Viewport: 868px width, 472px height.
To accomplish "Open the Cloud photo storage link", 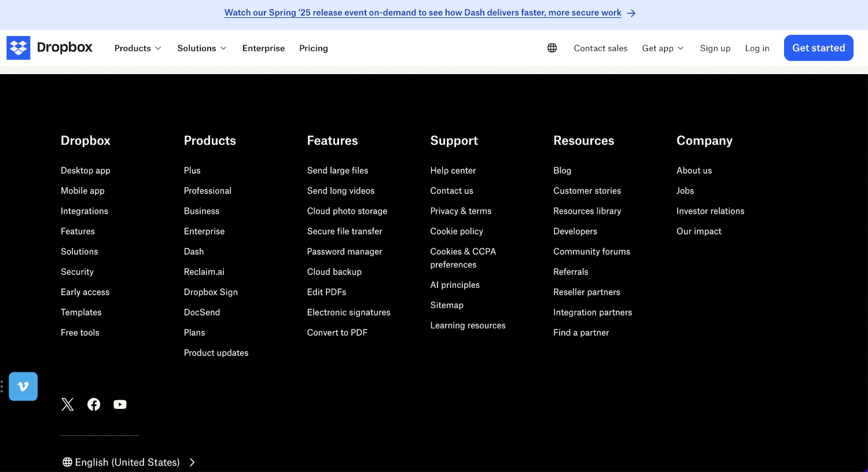I will coord(347,211).
